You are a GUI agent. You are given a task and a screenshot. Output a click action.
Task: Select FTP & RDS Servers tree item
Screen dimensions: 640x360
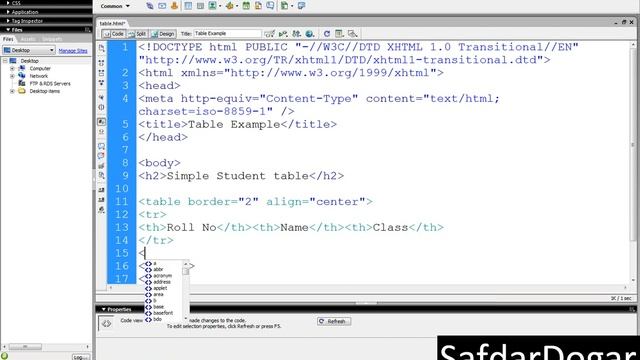(x=50, y=84)
